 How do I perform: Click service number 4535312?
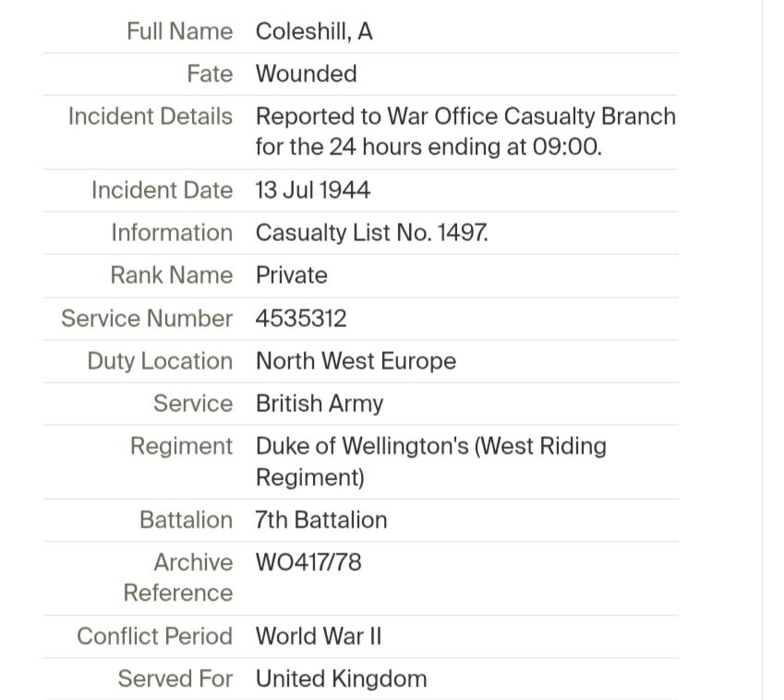(301, 319)
